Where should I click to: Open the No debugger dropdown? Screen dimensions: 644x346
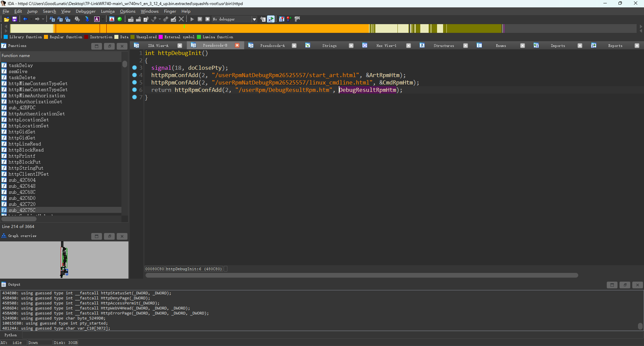234,19
